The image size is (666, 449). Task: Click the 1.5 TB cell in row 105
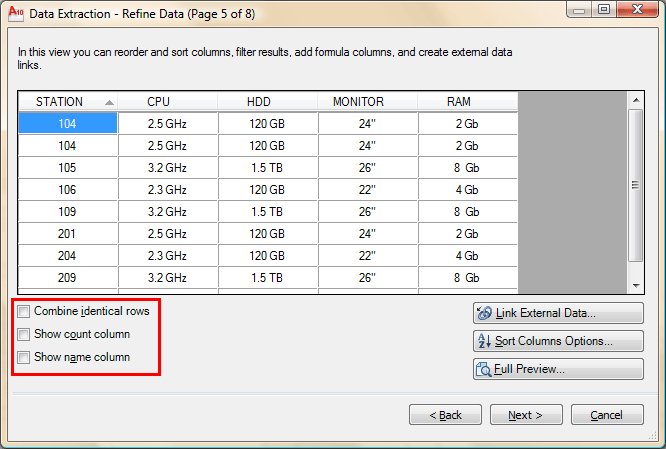tap(268, 168)
